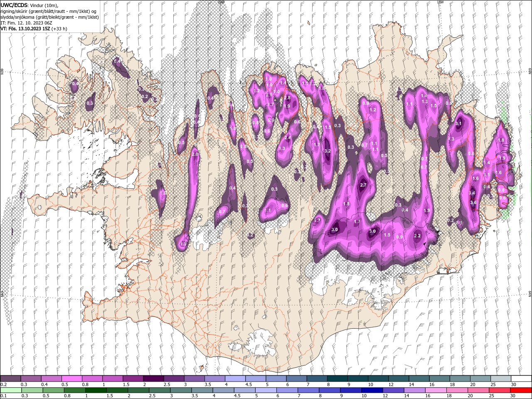Pick the darkest purple swatch labeled 2

coord(153,379)
